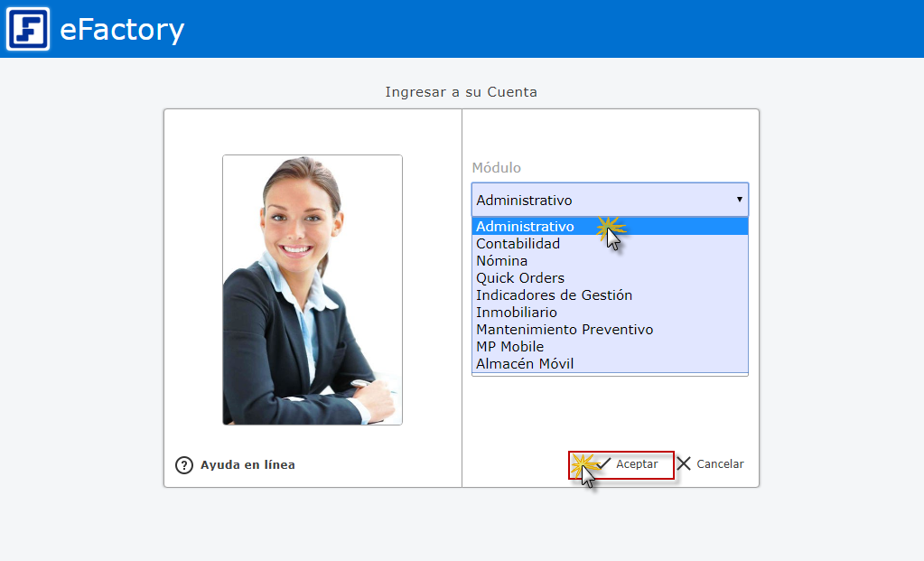Click the Aceptar button
The height and width of the screenshot is (561, 924).
point(621,465)
